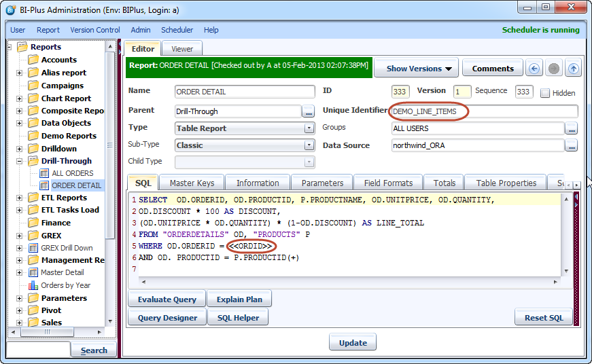Open the Parent browse ellipsis button
This screenshot has width=592, height=364.
click(309, 111)
